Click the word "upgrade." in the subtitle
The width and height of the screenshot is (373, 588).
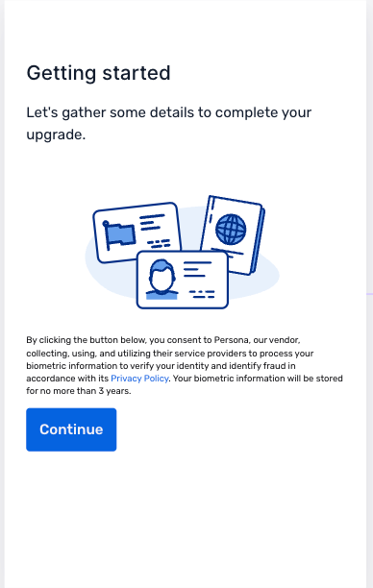pos(56,135)
